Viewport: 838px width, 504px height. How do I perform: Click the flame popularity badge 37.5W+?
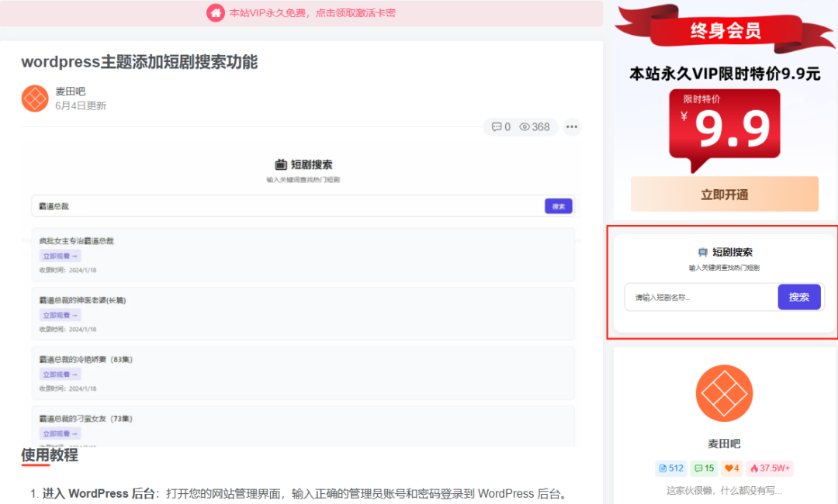(x=770, y=468)
